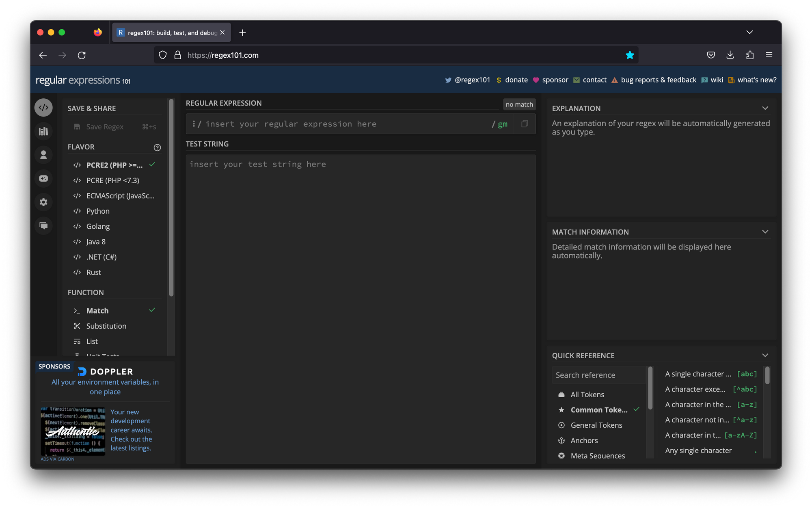
Task: Open the account user icon in sidebar
Action: click(x=43, y=155)
